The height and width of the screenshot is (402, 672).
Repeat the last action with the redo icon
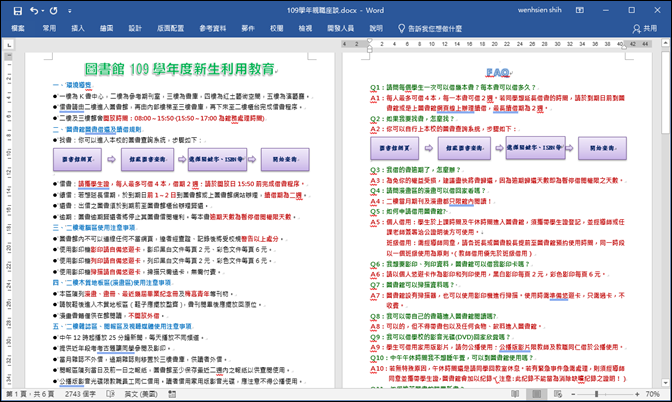[54, 11]
